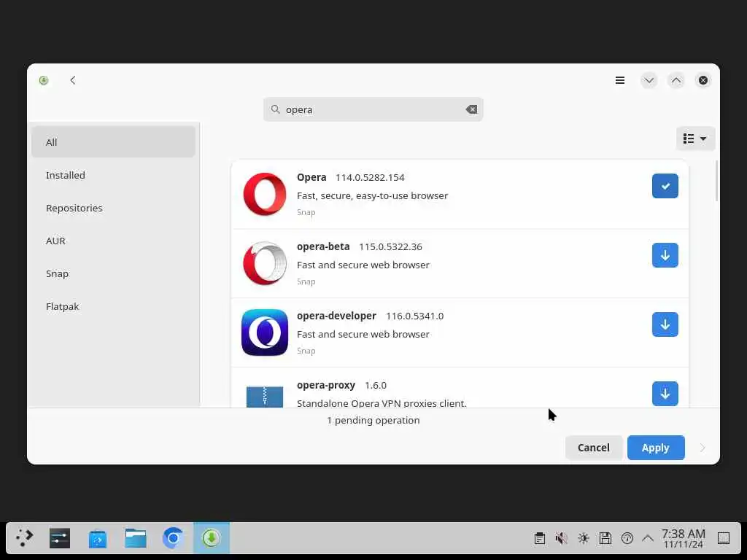Screen dimensions: 747x560
Task: Select the Flatpak category
Action: click(113, 306)
